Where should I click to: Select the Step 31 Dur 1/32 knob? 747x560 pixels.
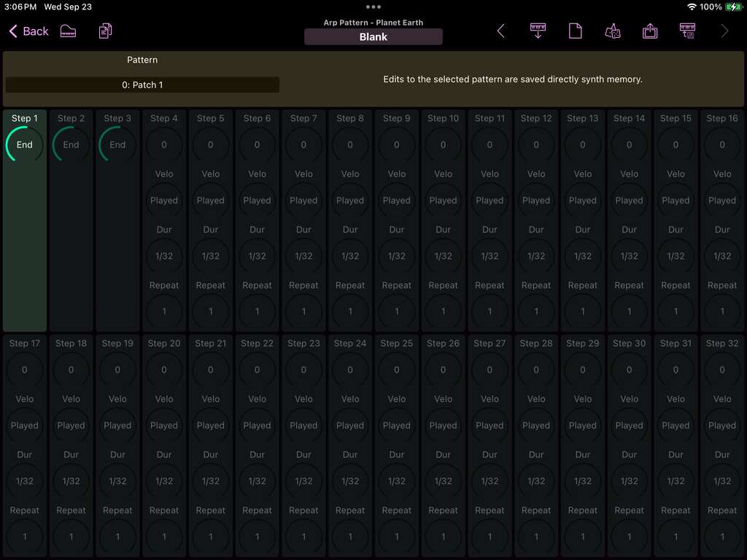pos(676,481)
